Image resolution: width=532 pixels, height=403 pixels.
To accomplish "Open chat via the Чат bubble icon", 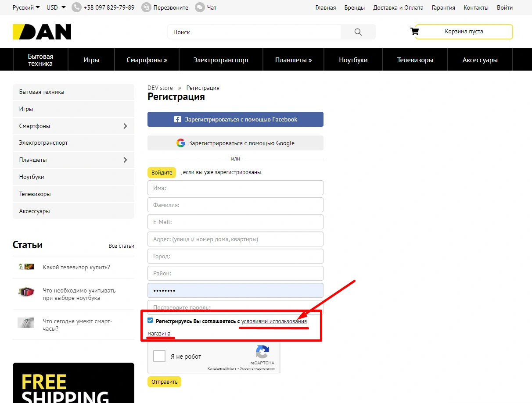I will pos(200,7).
